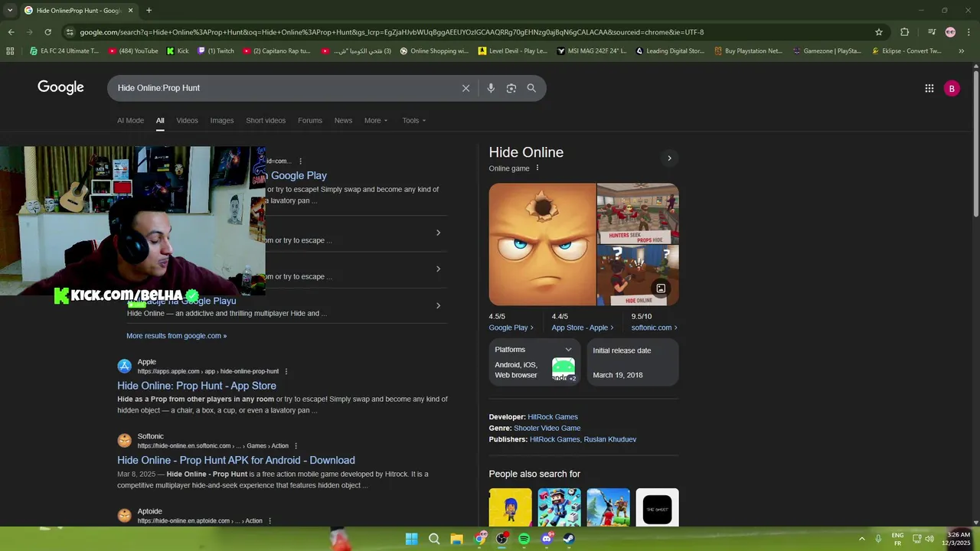Open Steam from the taskbar
The width and height of the screenshot is (980, 551).
click(569, 539)
